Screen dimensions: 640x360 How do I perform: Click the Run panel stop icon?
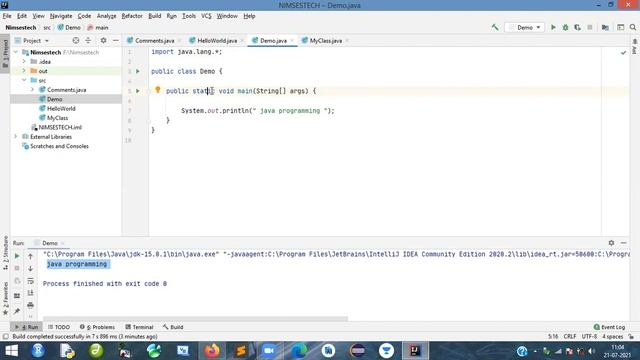pos(17,268)
